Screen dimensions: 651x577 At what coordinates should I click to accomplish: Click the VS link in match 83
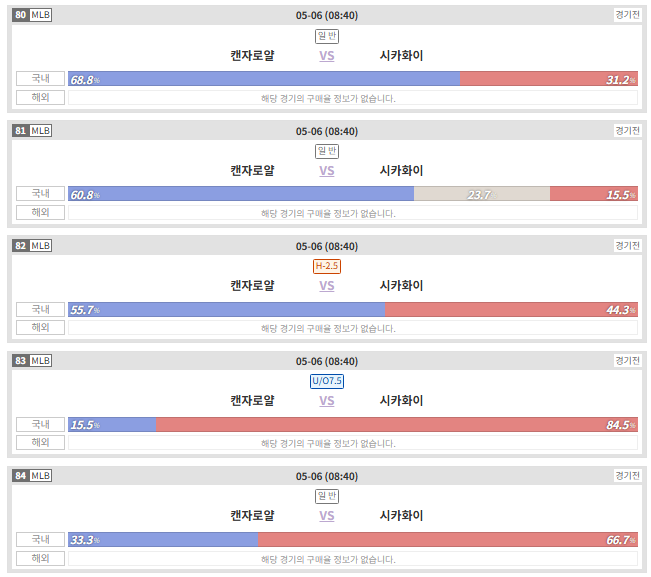326,401
